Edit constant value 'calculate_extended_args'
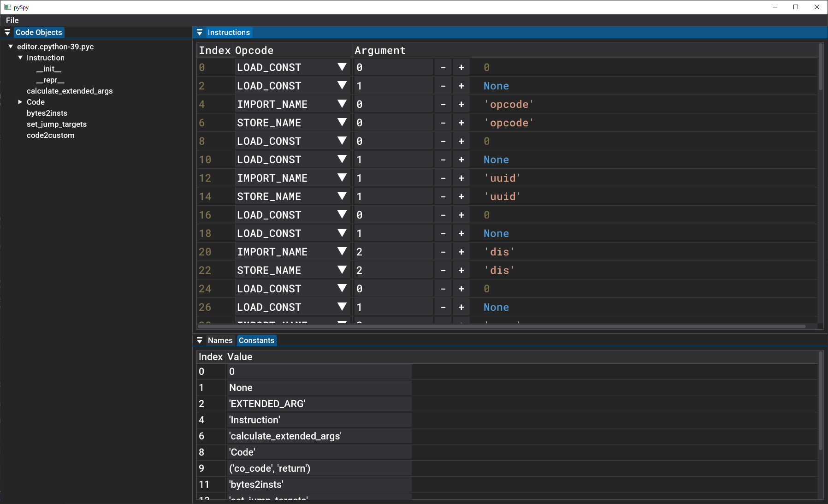This screenshot has width=828, height=504. [319, 436]
